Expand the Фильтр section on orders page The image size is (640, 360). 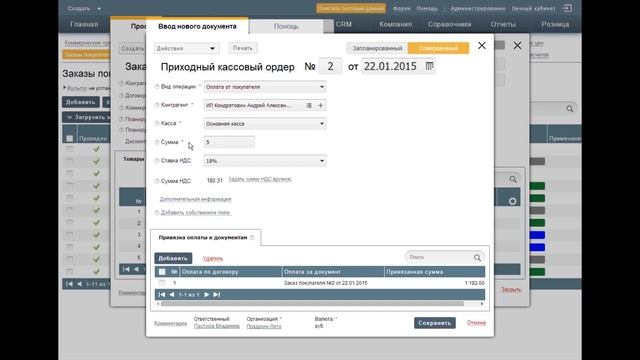click(x=77, y=88)
